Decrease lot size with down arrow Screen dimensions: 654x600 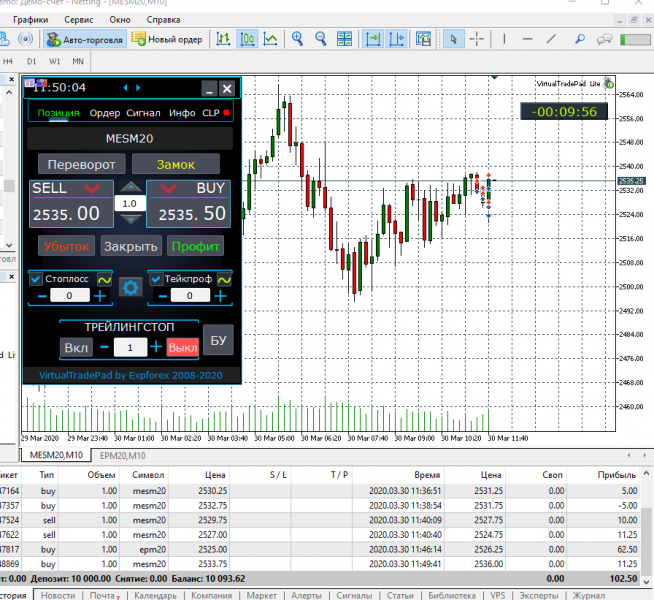coord(131,219)
